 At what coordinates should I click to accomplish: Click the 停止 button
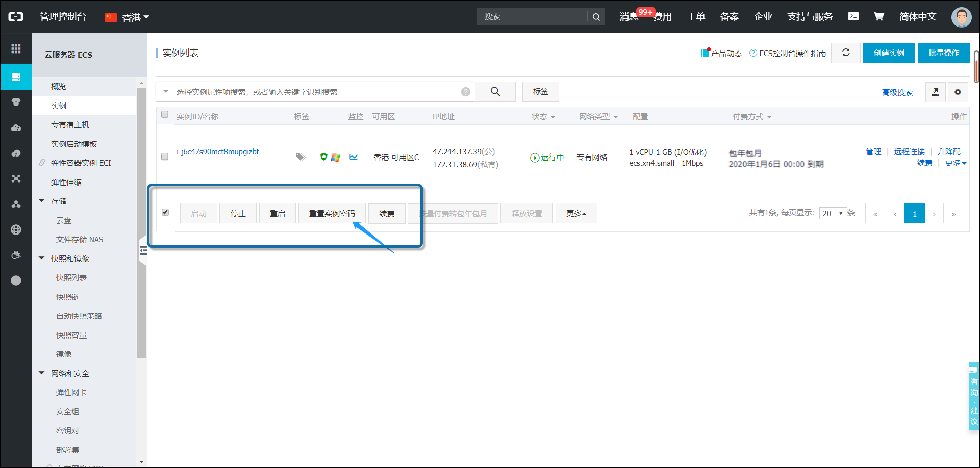click(x=238, y=213)
